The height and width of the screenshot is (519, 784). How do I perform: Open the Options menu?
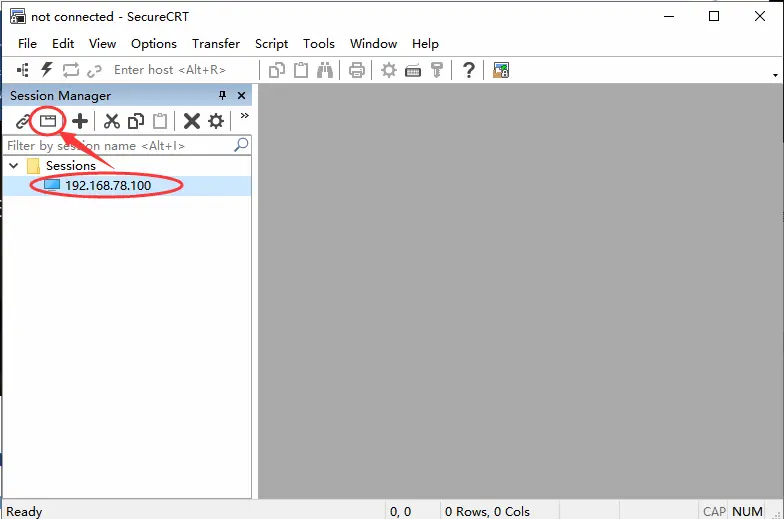(x=154, y=44)
